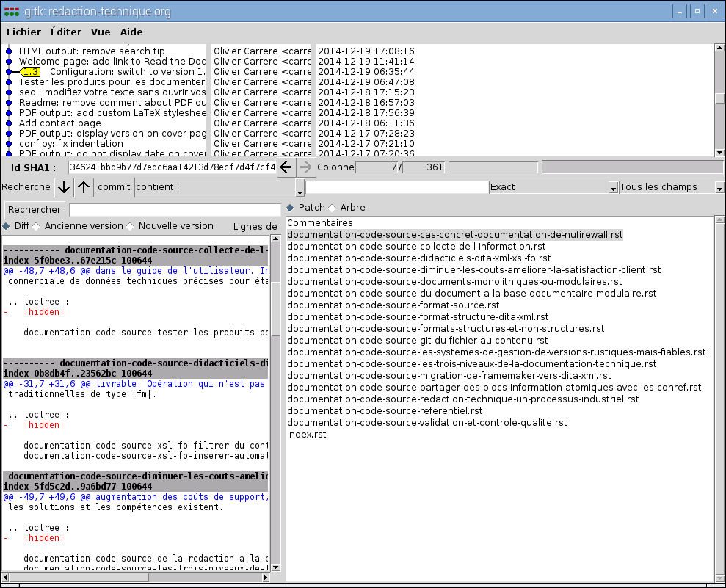Select commit dot for 'Tester les produits pour les documenter'
Viewport: 726px width, 588px height.
click(9, 82)
